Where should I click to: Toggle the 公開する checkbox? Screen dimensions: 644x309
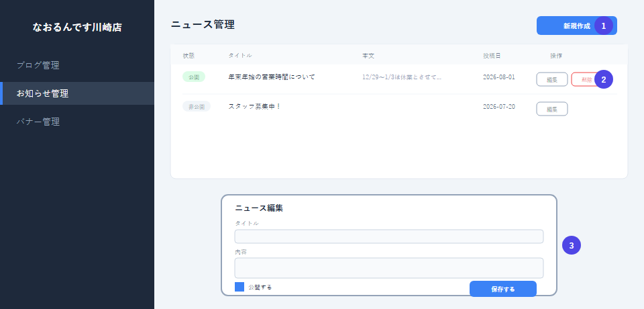click(x=239, y=287)
